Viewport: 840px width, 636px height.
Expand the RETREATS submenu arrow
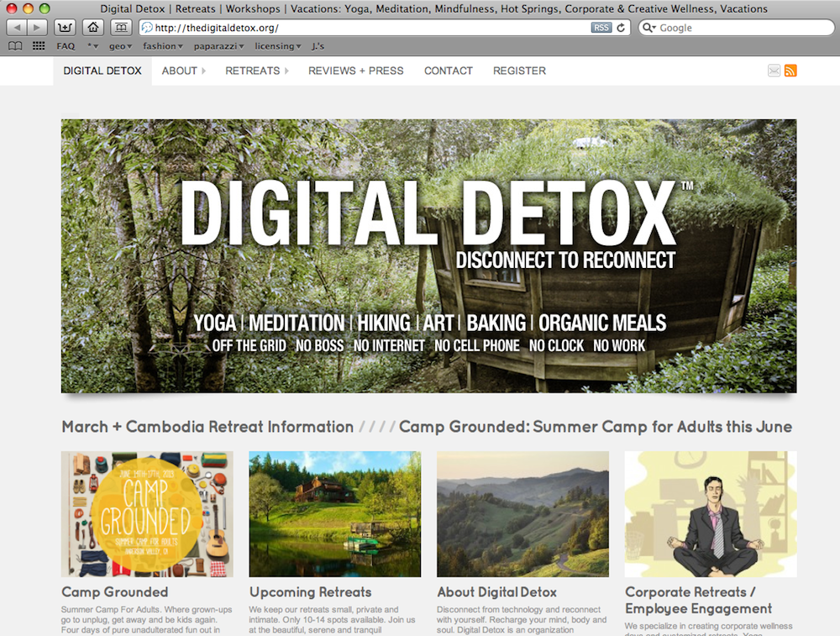point(286,71)
